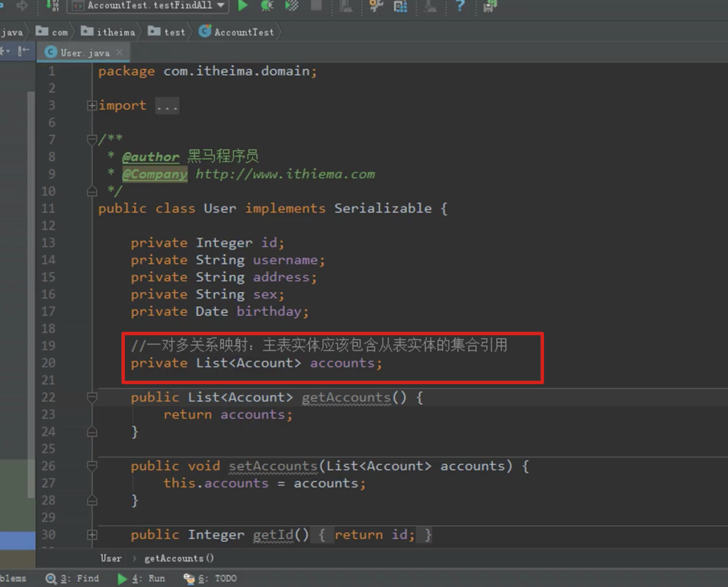The image size is (728, 587).
Task: Click fold end marker at line 28
Action: [92, 500]
